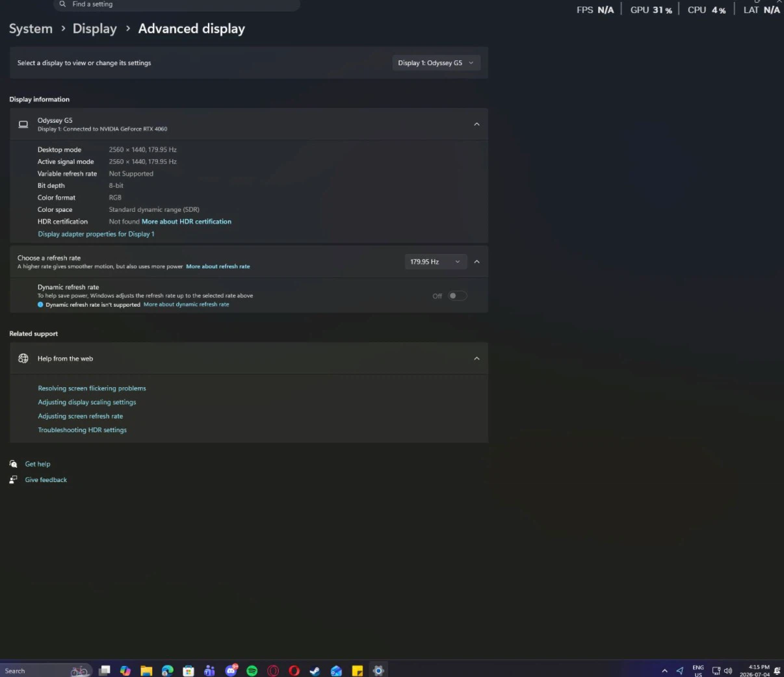Viewport: 784px width, 677px height.
Task: Click the Settings gear taskbar icon
Action: tap(378, 671)
